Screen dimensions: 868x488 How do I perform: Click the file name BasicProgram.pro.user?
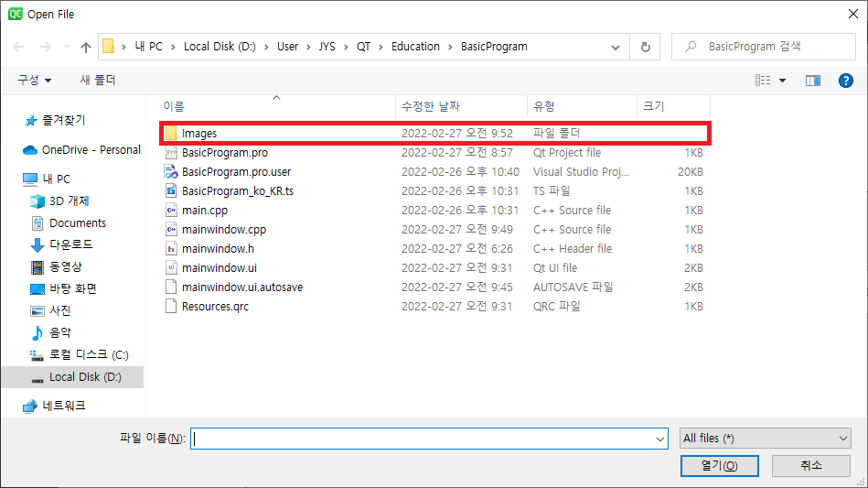pos(236,172)
